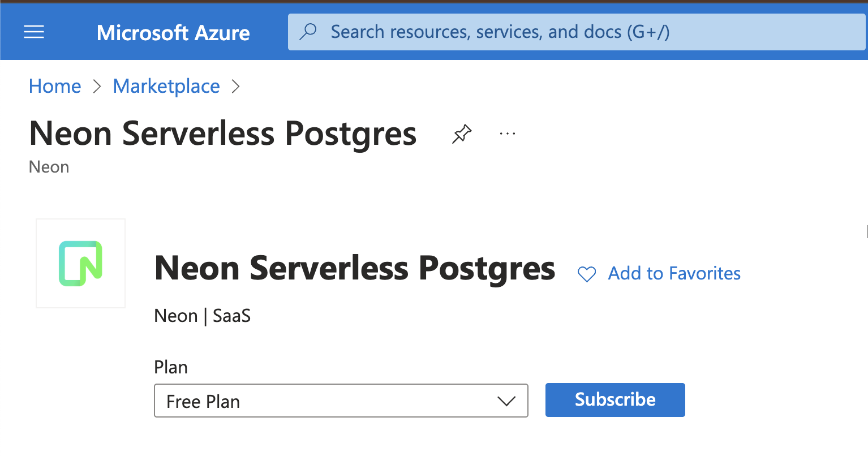Viewport: 868px width, 456px height.
Task: Subscribe to Neon Serverless Postgres
Action: [x=615, y=399]
